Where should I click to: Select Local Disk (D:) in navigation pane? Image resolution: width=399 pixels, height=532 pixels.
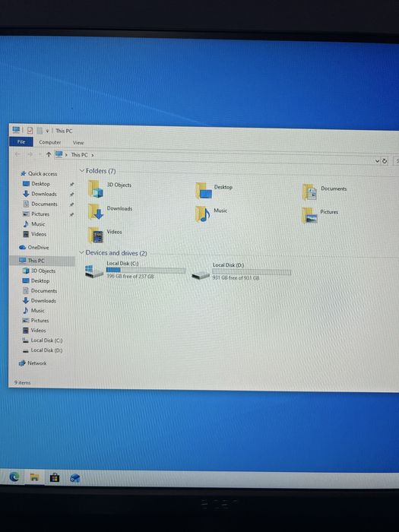click(46, 350)
